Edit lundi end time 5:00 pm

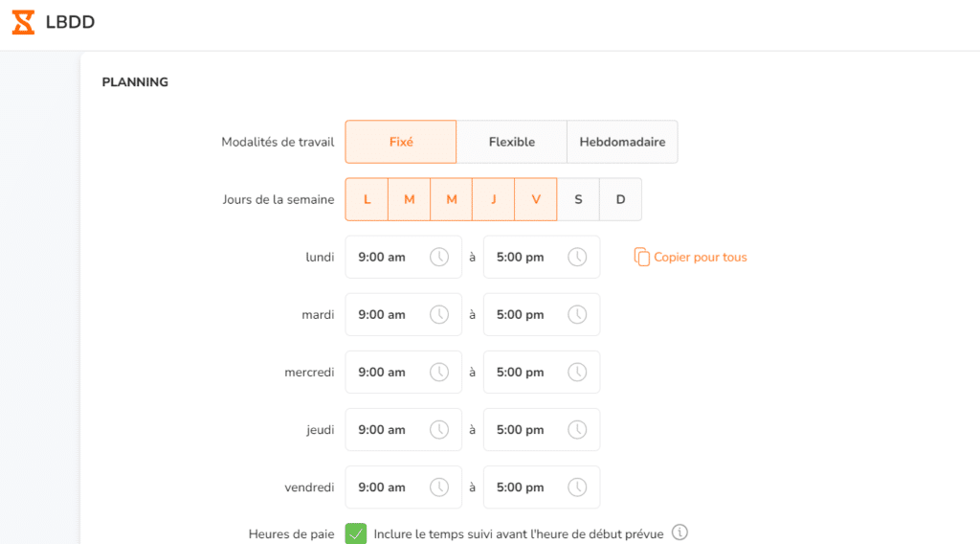tap(542, 257)
